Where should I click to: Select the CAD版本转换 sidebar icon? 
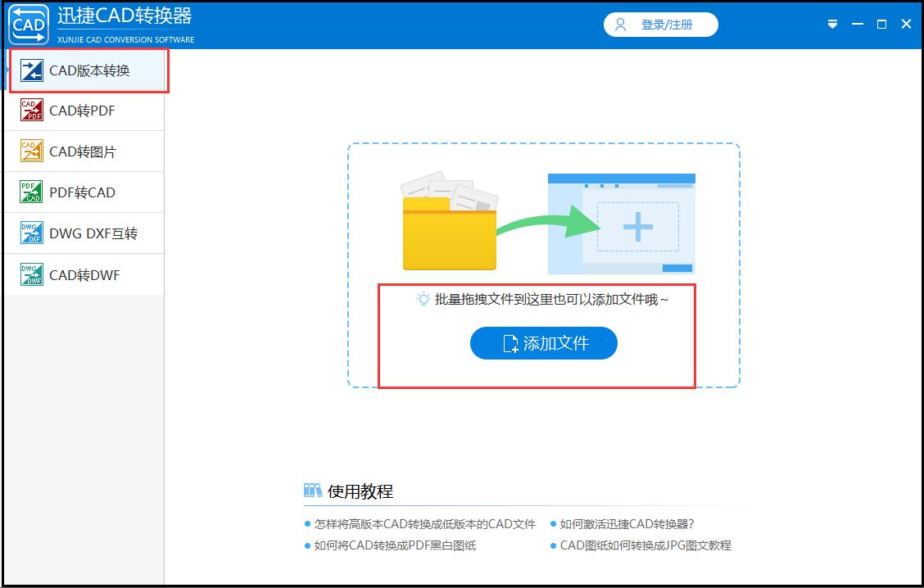[x=30, y=70]
